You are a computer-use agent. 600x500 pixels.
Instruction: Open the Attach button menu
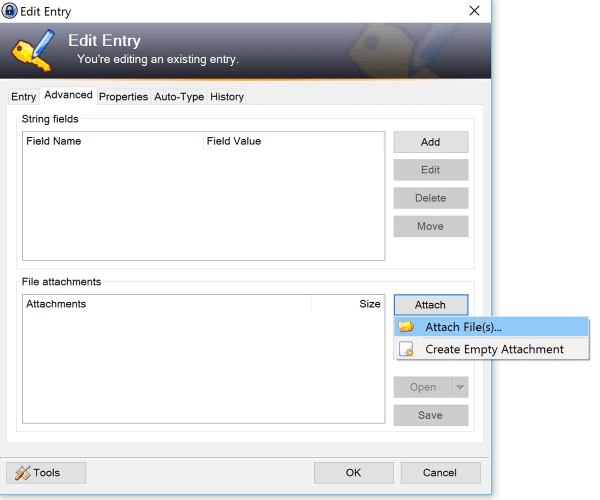pos(431,305)
